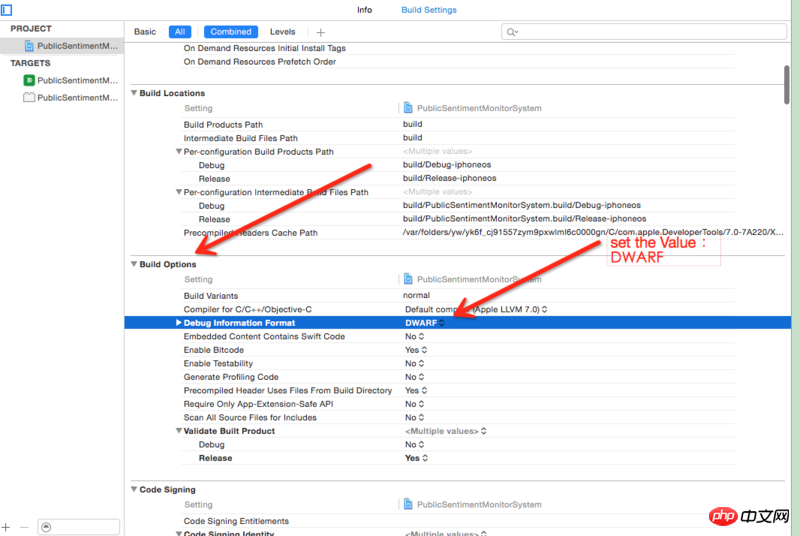Select Code Signing Entitlements row
The image size is (800, 536).
click(457, 521)
